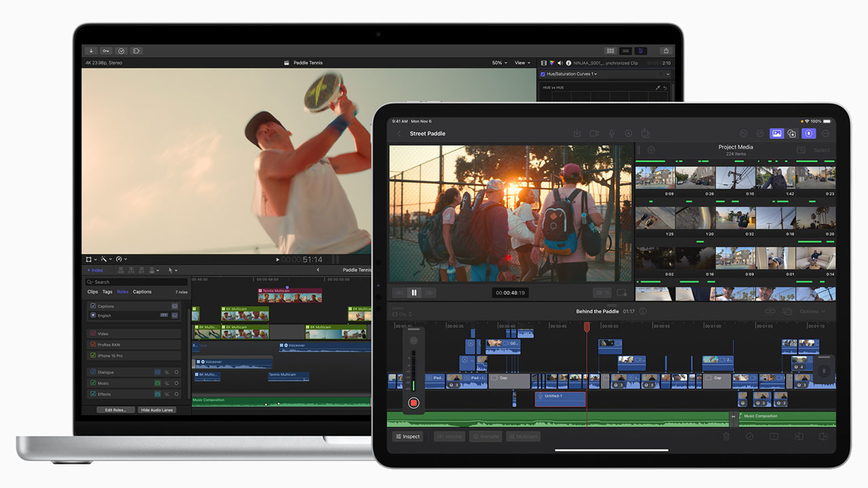
Task: Open the Options dropdown above the iPad timeline
Action: pyautogui.click(x=812, y=311)
